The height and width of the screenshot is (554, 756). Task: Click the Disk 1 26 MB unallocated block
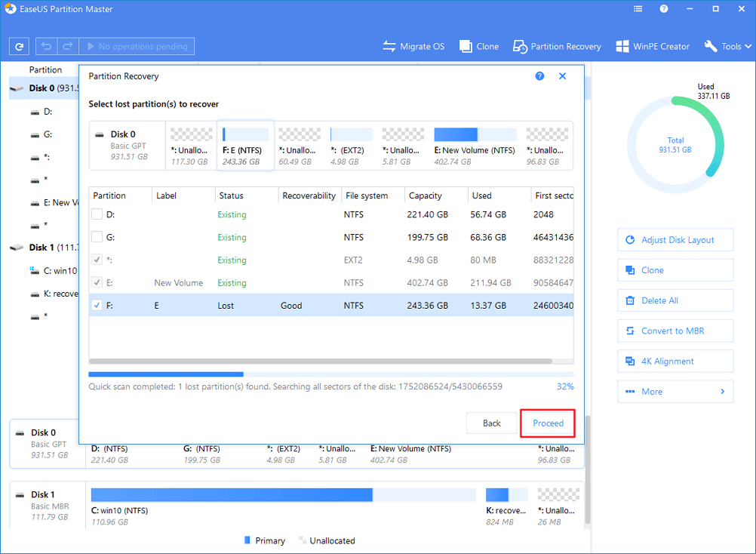558,506
